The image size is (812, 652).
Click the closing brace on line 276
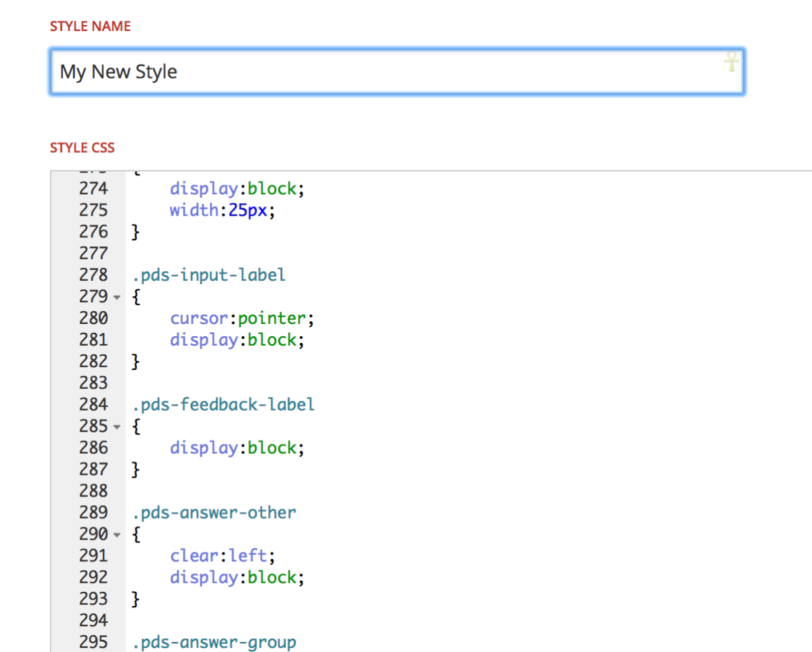pyautogui.click(x=135, y=232)
